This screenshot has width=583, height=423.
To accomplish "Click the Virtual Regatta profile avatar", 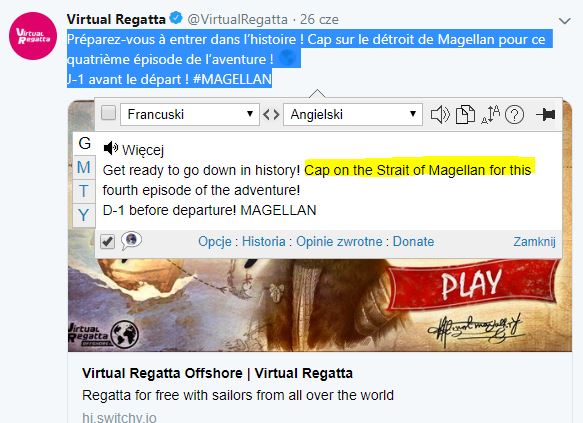I will coord(33,36).
